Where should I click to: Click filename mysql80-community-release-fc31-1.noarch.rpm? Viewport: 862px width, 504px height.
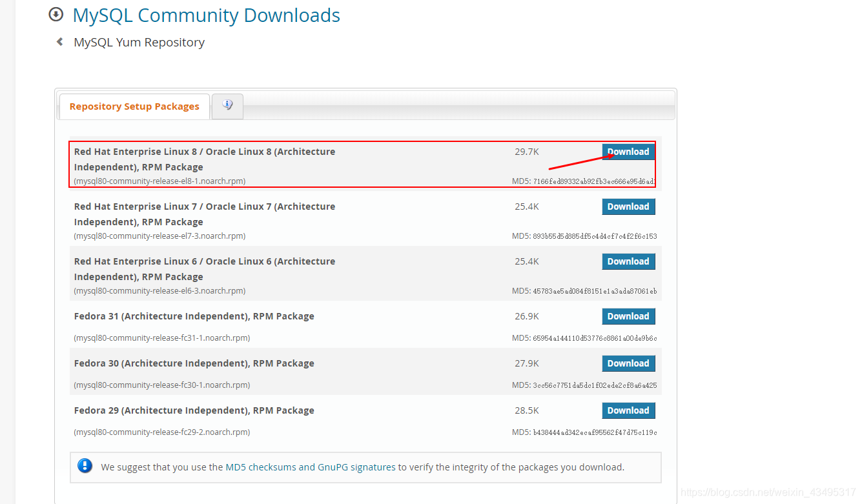coord(162,338)
